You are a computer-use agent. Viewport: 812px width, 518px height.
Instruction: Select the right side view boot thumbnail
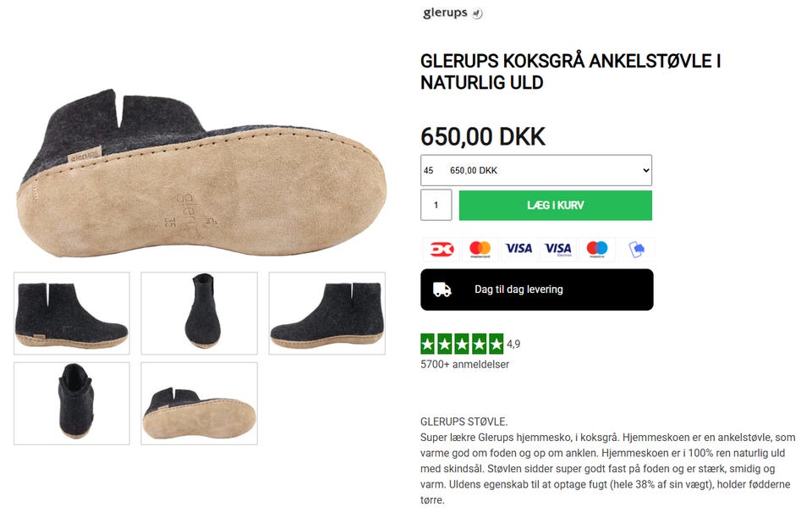(326, 313)
